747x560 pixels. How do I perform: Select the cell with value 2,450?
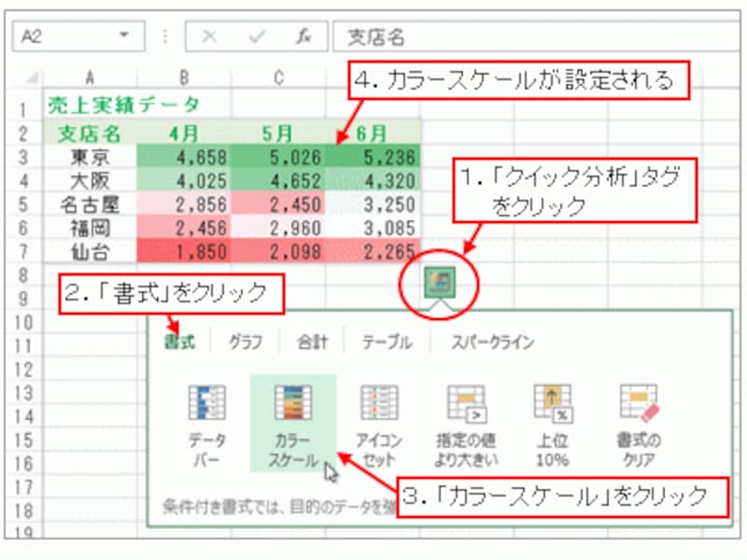278,204
